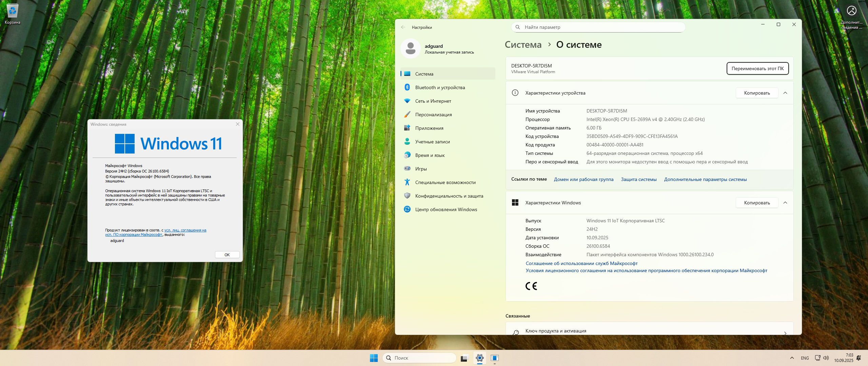The height and width of the screenshot is (366, 868).
Task: Click the 6,00 ГБ memory value
Action: pyautogui.click(x=594, y=128)
